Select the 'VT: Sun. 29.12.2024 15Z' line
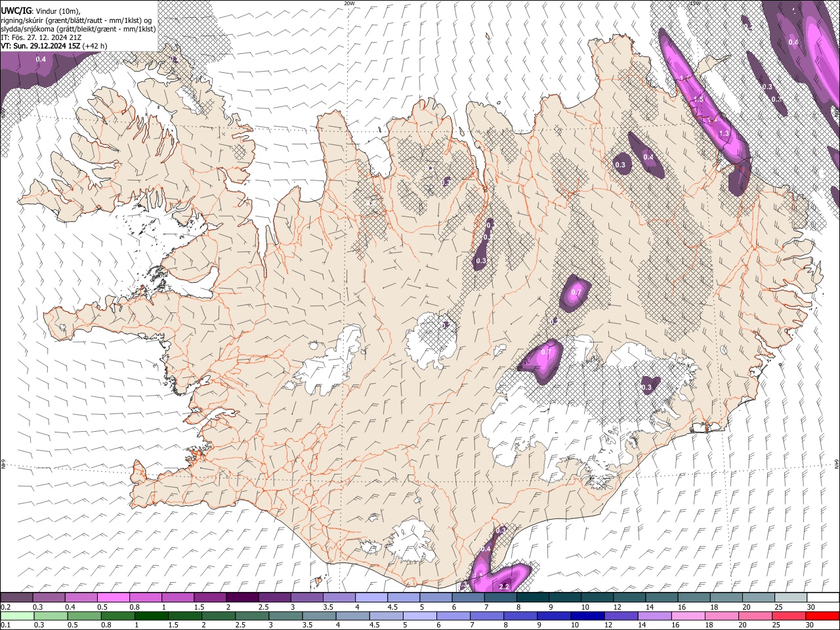840x630 pixels. (x=54, y=46)
